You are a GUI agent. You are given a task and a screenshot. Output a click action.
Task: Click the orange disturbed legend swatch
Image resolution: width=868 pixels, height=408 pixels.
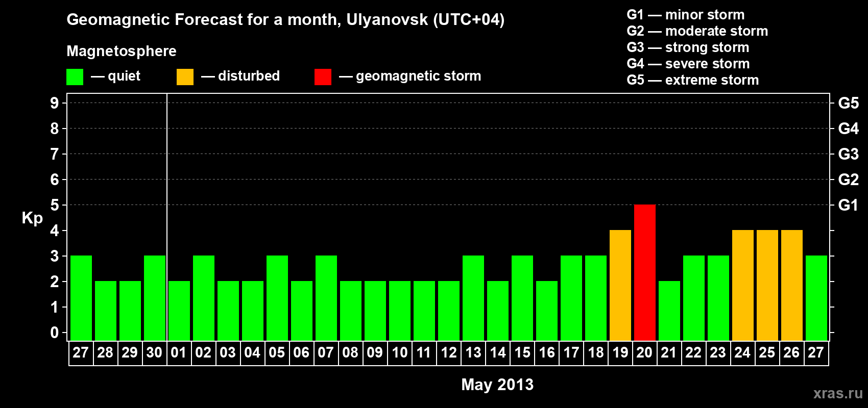185,77
